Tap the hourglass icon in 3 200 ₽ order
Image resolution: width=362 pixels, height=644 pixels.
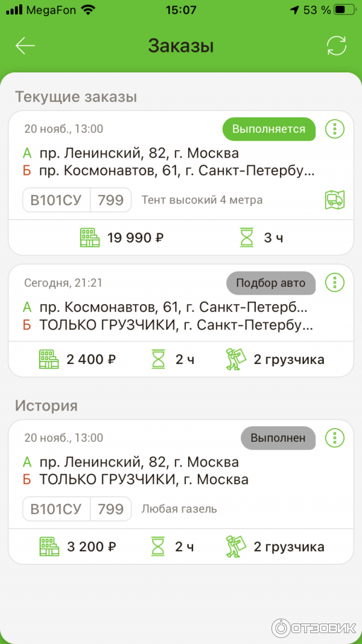coord(158,547)
